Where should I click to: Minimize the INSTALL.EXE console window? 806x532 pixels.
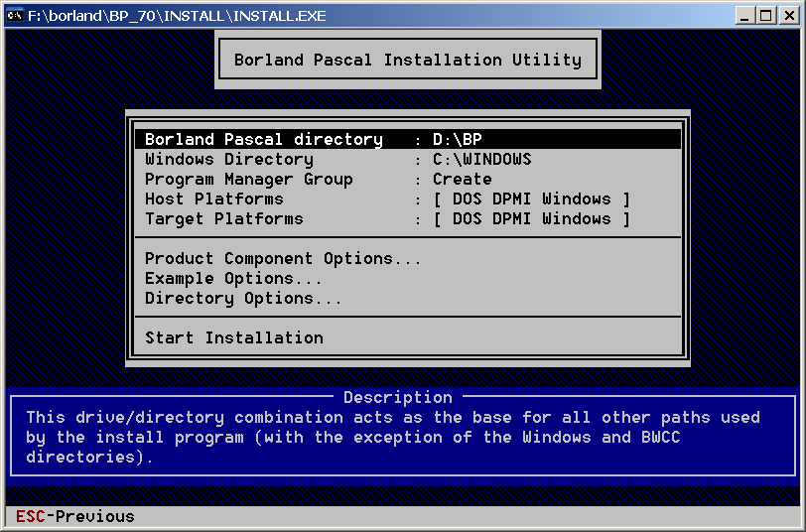[x=744, y=16]
